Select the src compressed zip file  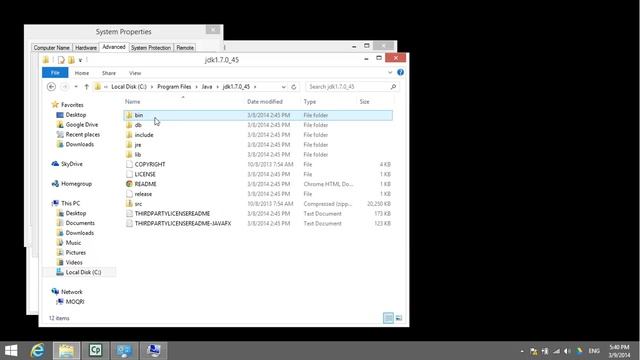(258, 204)
